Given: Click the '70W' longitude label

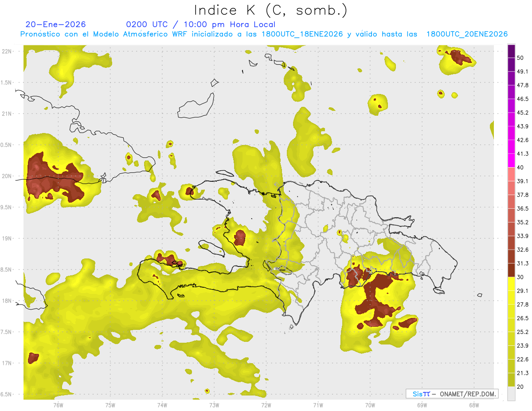Looking at the screenshot, I should click(x=370, y=405).
